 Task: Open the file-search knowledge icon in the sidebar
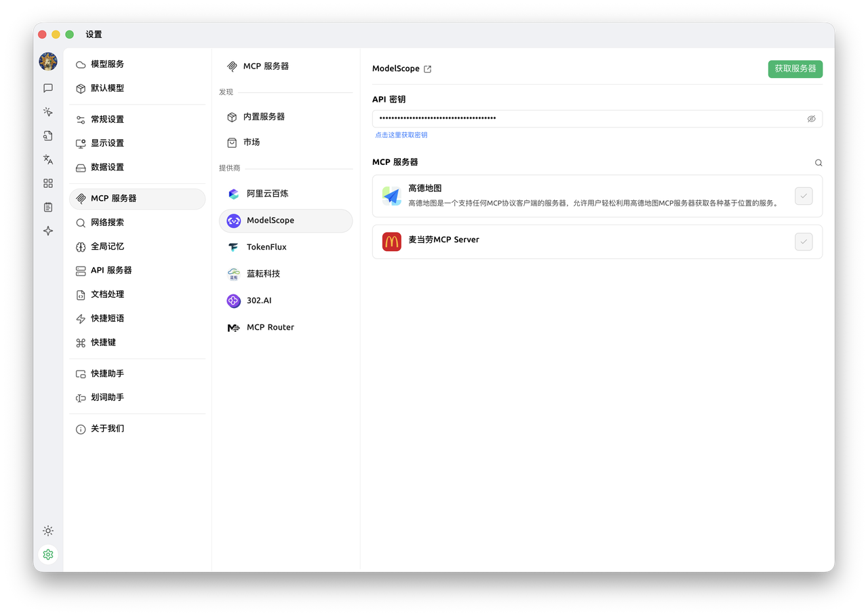pos(48,136)
